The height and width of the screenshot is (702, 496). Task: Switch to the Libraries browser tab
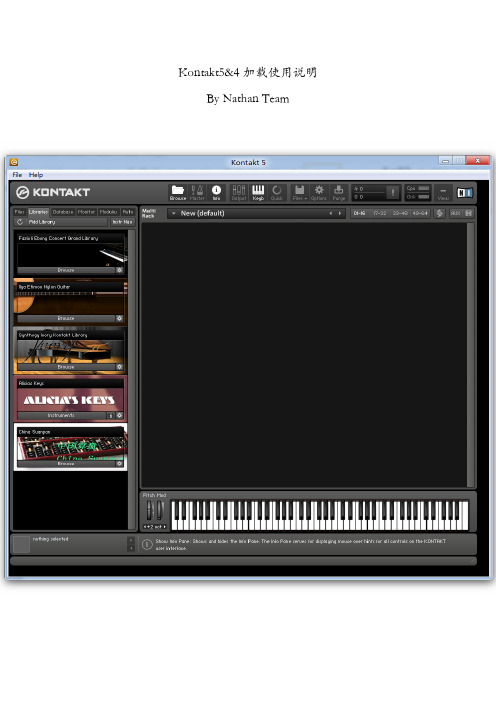pos(38,212)
